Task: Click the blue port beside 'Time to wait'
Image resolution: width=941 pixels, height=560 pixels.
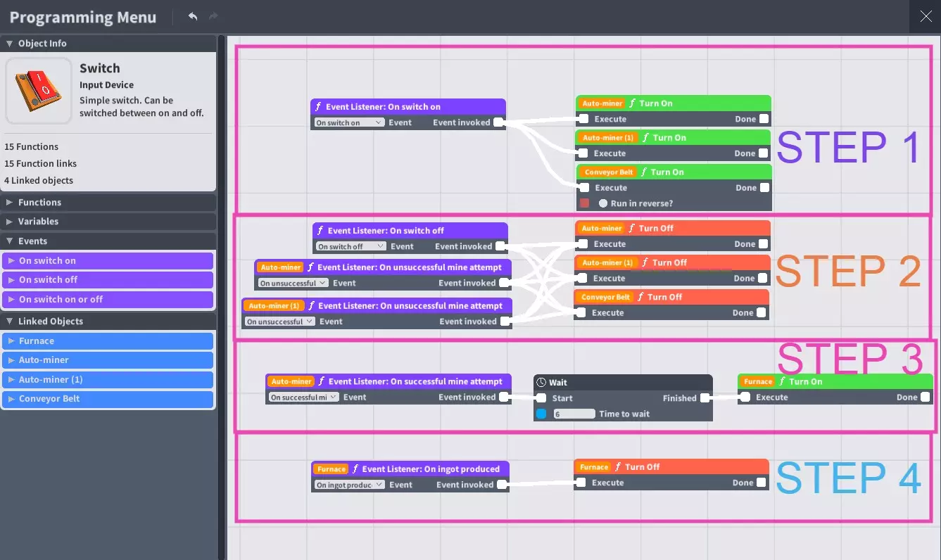Action: 541,414
